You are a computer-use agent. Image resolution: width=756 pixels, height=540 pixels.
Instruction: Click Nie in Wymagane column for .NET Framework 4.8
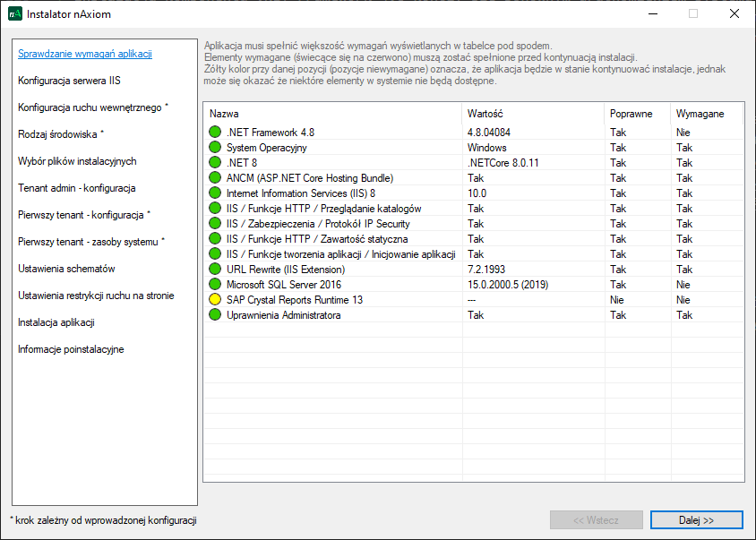click(683, 133)
